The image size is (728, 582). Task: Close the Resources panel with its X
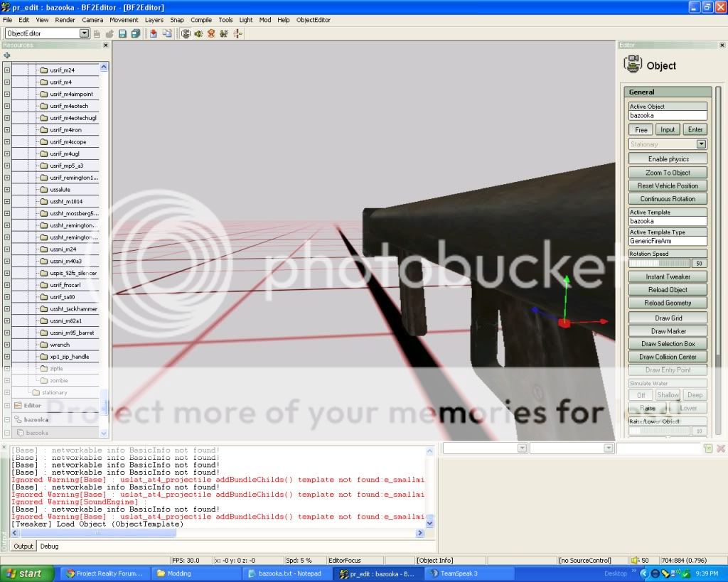click(106, 45)
